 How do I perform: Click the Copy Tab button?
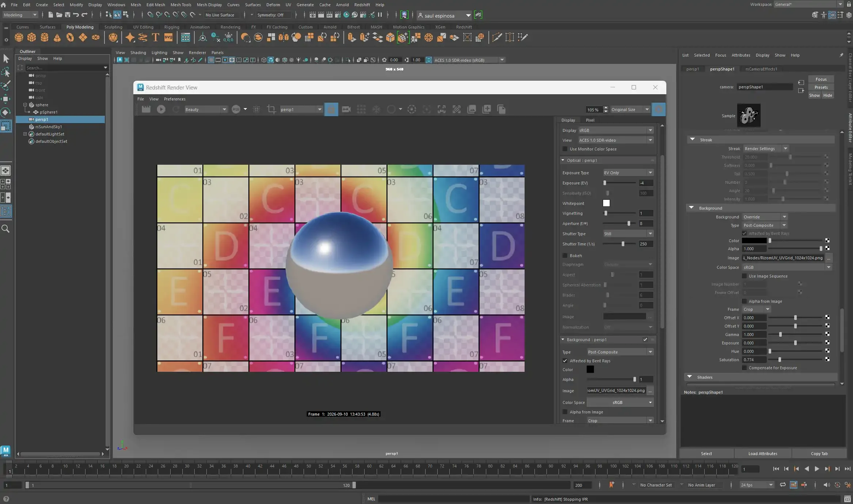coord(819,454)
